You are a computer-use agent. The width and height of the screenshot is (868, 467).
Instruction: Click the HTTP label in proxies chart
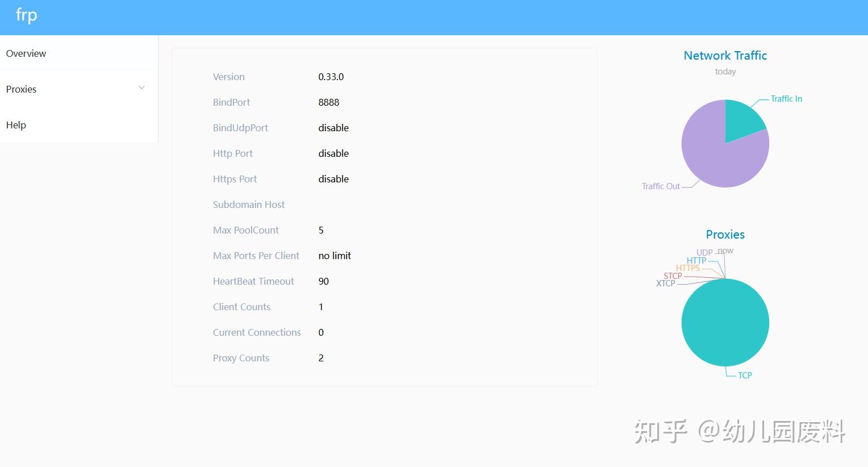[696, 261]
